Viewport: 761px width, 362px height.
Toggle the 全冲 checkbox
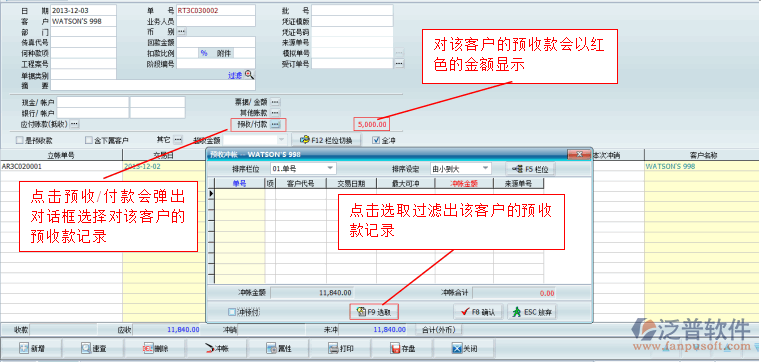(x=376, y=140)
